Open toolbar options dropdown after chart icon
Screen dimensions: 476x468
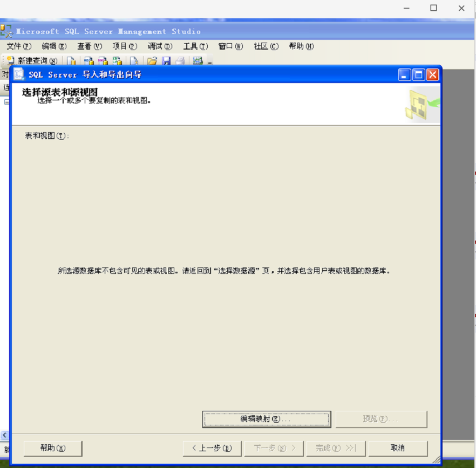(x=210, y=61)
